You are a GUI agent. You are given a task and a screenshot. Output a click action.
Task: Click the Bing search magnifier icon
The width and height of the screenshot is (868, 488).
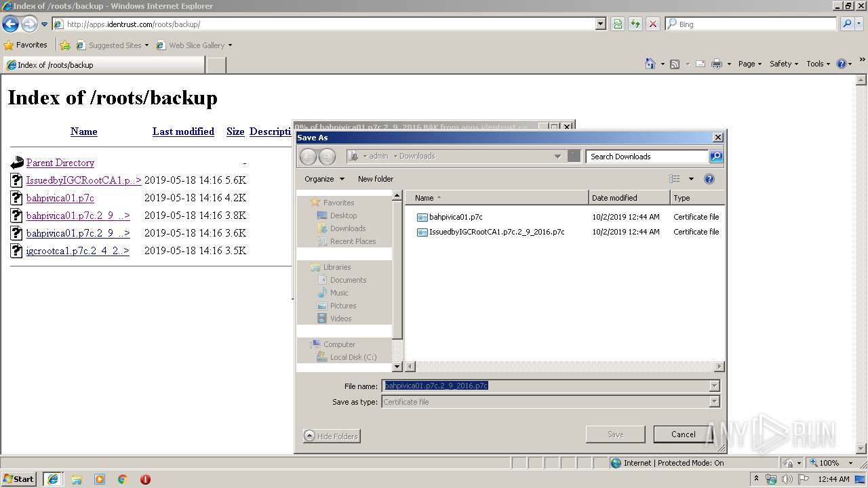(847, 24)
